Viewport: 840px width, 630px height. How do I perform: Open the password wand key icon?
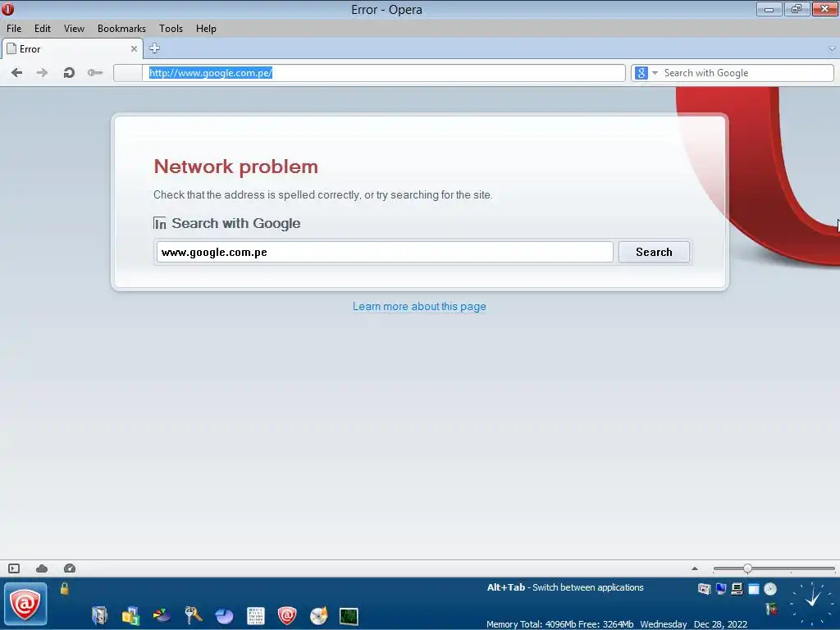point(95,73)
